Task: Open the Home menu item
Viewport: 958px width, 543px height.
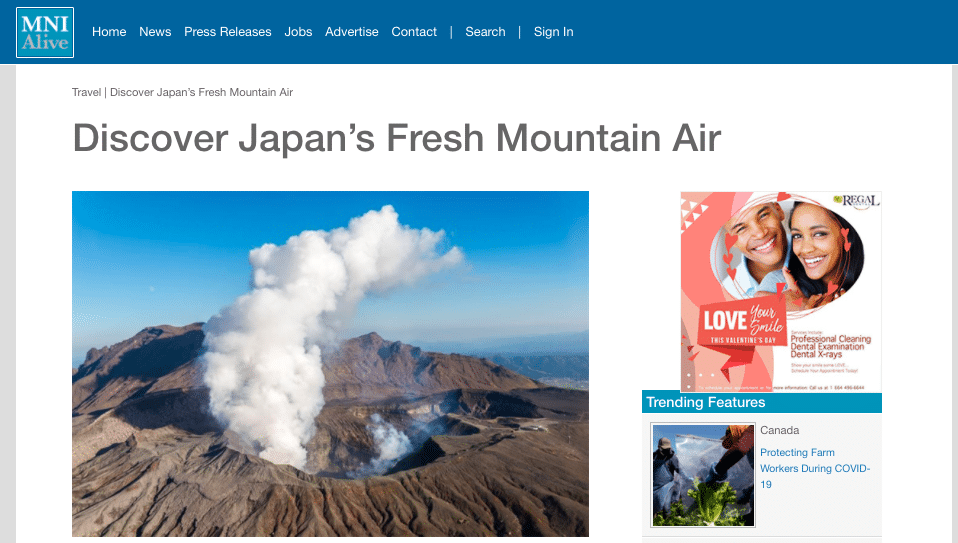Action: click(x=109, y=32)
